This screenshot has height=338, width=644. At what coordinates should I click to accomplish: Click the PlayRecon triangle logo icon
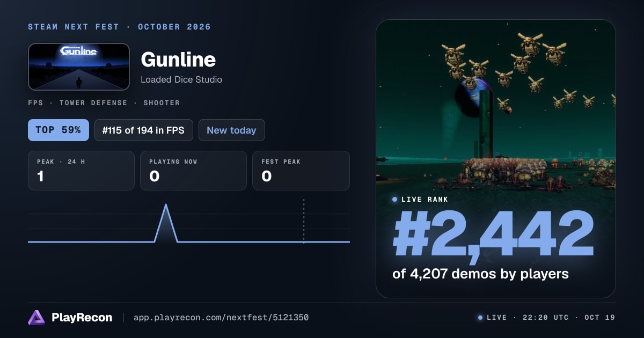(36, 318)
